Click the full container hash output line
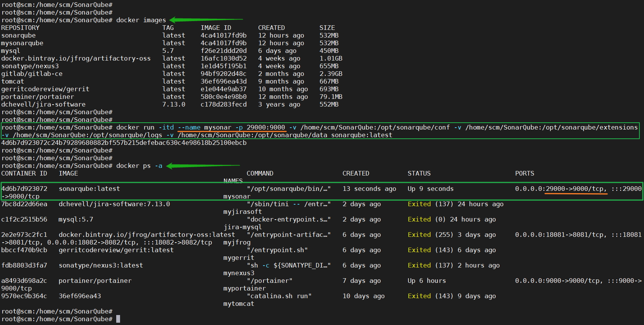Screen dimensions: 644x325 pos(124,143)
